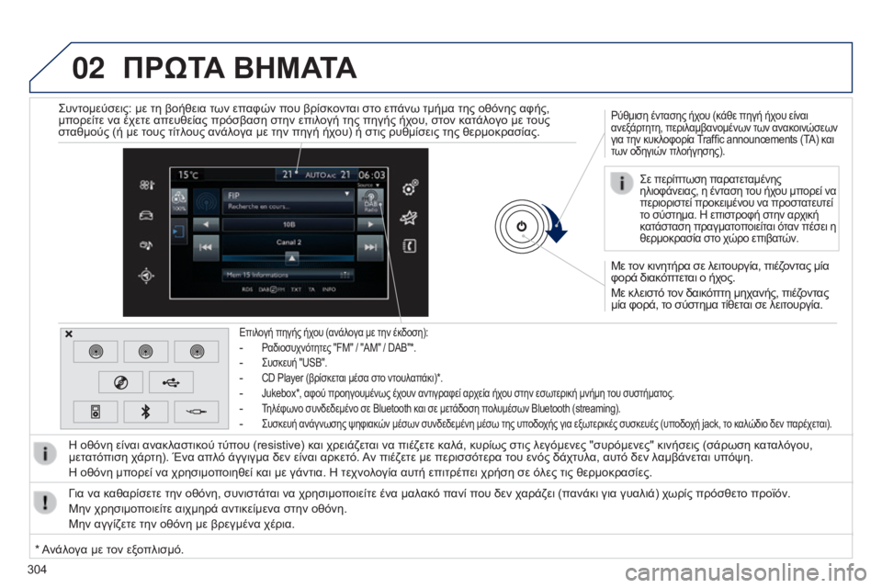Tap the left arrow beside 10B
The width and height of the screenshot is (882, 588).
pyautogui.click(x=206, y=224)
